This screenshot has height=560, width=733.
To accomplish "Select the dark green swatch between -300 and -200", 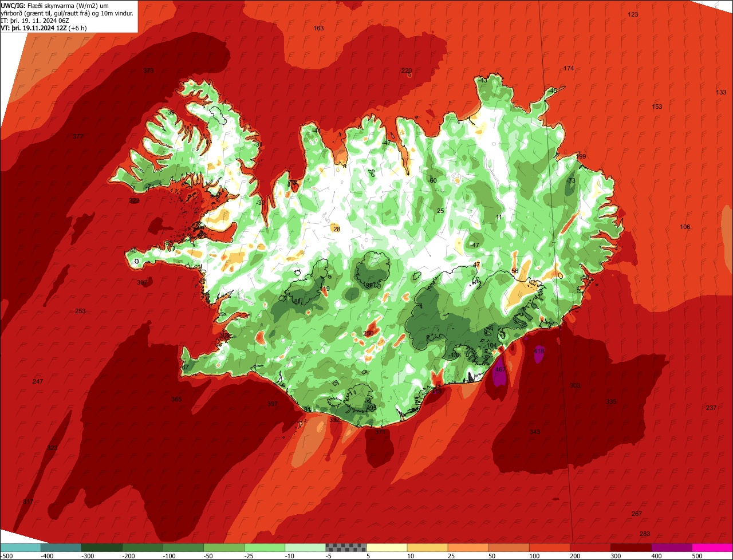I will pos(102,547).
